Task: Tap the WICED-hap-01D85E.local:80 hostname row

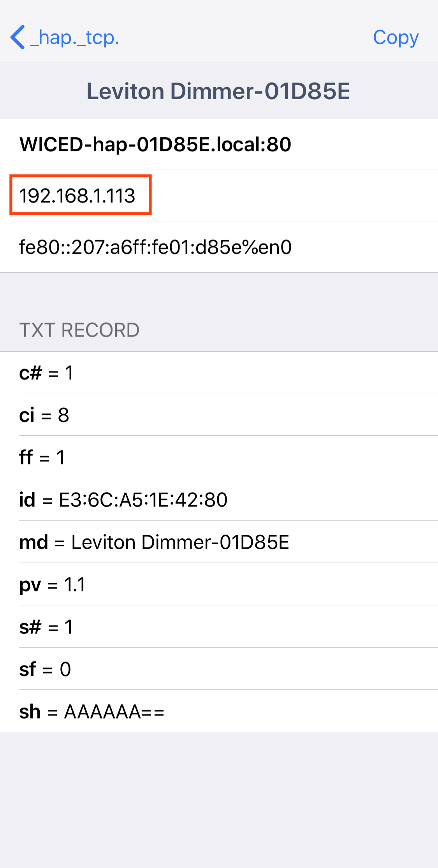Action: point(155,144)
